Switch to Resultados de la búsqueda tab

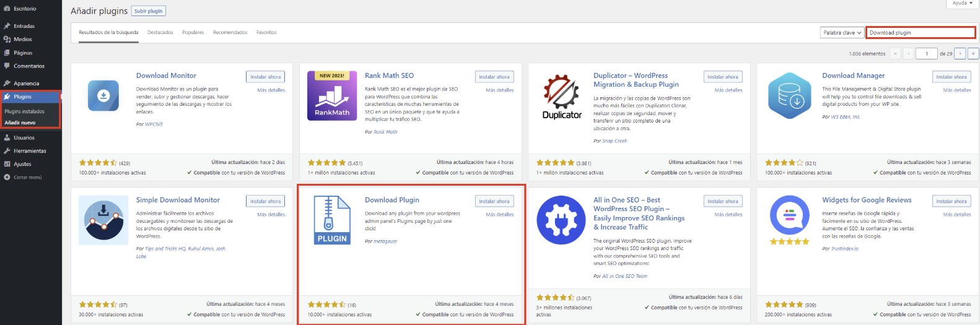click(x=108, y=32)
